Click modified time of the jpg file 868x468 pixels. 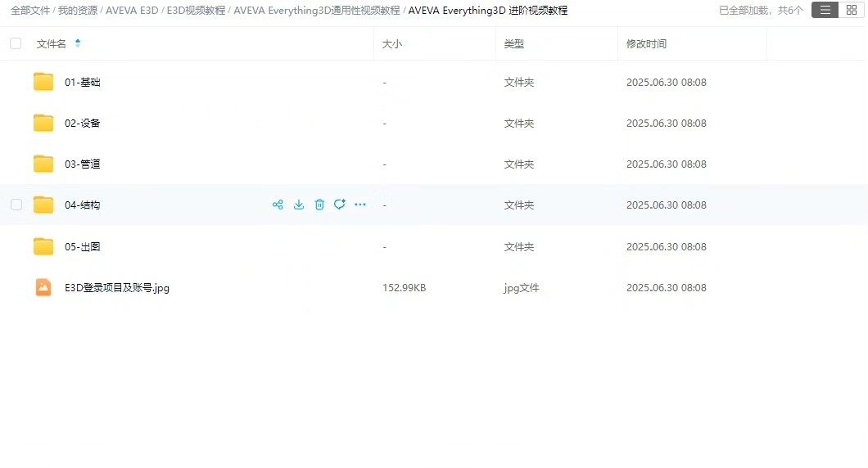point(666,288)
